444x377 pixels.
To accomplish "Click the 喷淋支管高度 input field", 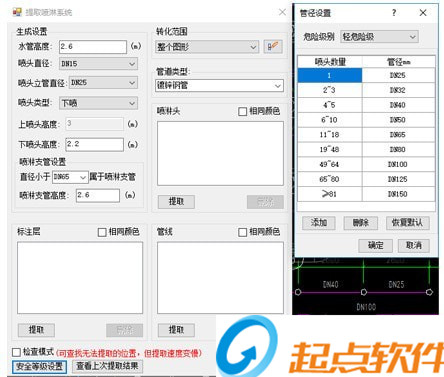I will [x=98, y=195].
